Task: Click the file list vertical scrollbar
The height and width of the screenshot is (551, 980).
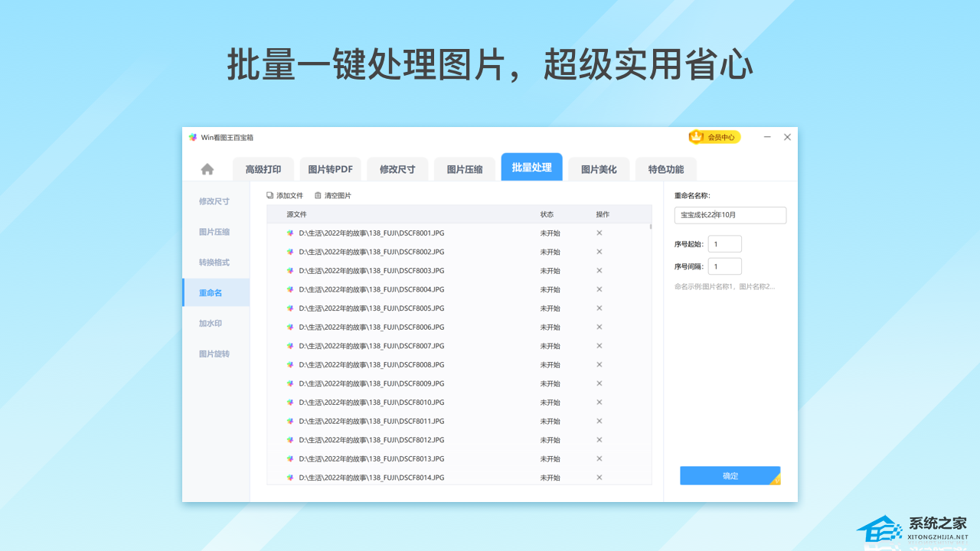Action: click(651, 227)
